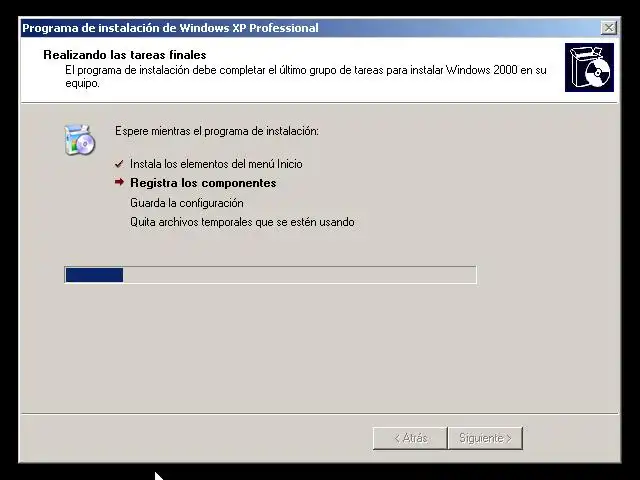Click the description text mentioning Windows 2000

[306, 76]
